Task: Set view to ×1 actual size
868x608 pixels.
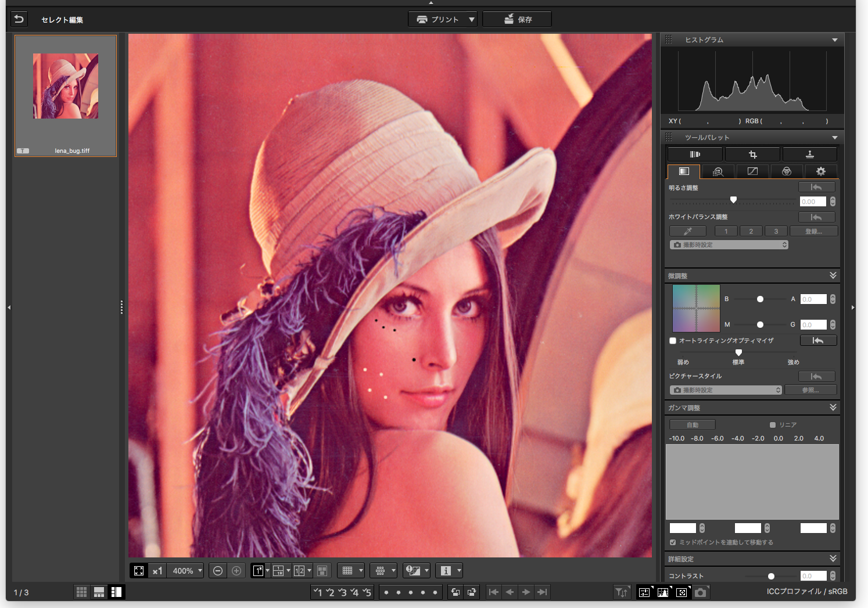Action: [157, 571]
